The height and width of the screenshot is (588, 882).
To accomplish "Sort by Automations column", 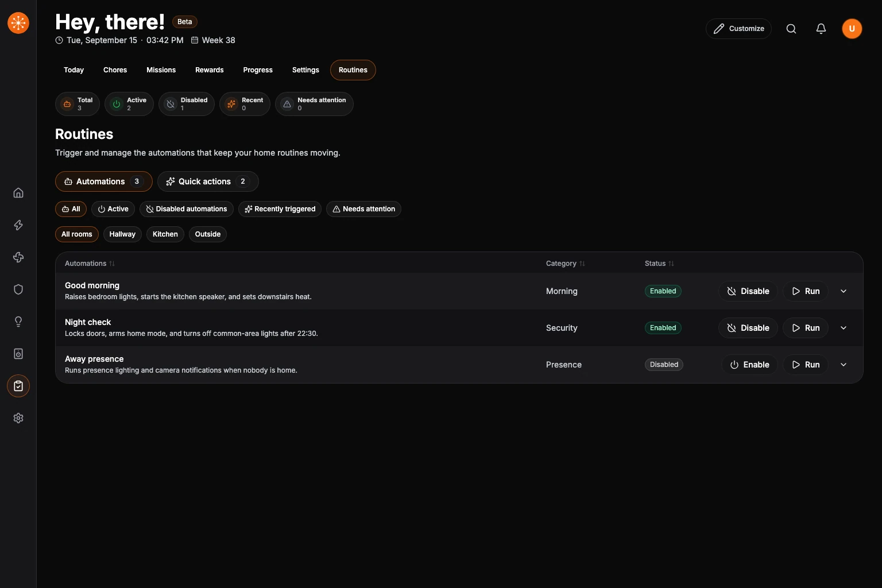I will click(x=90, y=264).
